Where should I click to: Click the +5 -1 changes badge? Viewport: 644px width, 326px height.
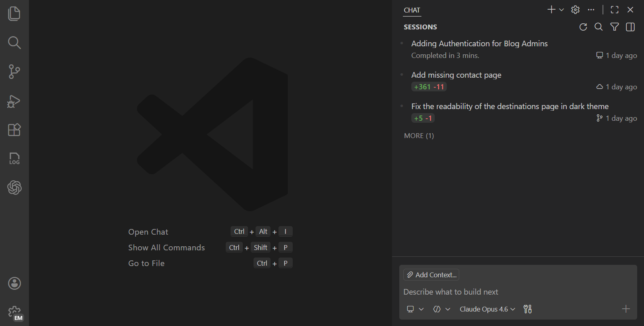coord(423,118)
